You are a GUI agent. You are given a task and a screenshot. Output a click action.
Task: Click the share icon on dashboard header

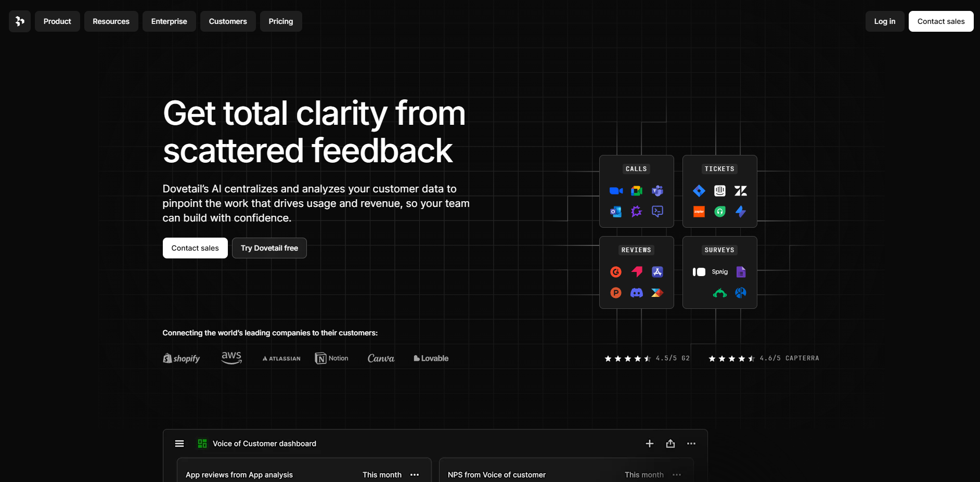pyautogui.click(x=670, y=444)
